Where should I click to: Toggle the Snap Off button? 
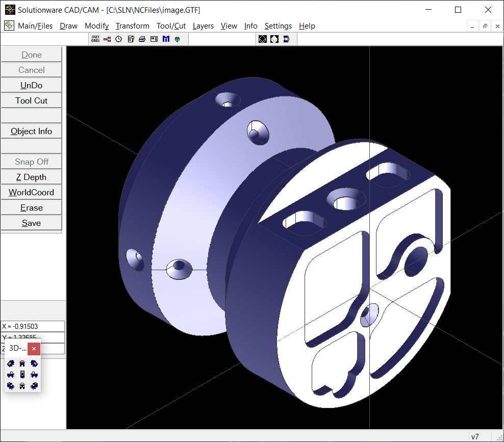(x=31, y=162)
